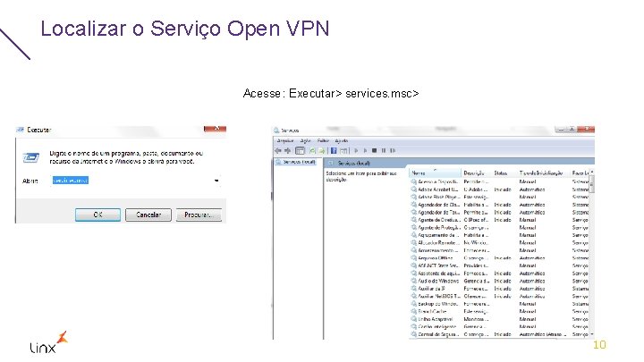Screen dimensions: 644x362
Task: Click Manual in the BranchCache row
Action: [x=528, y=312]
